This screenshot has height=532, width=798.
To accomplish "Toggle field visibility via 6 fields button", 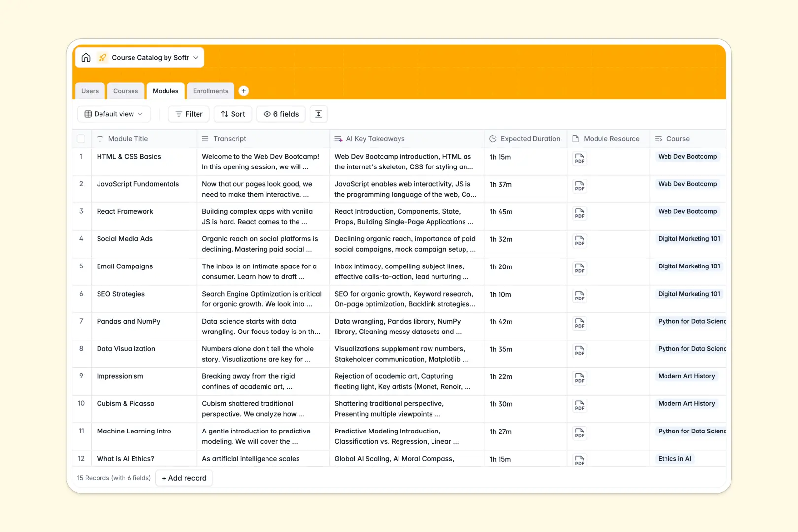I will (x=280, y=114).
